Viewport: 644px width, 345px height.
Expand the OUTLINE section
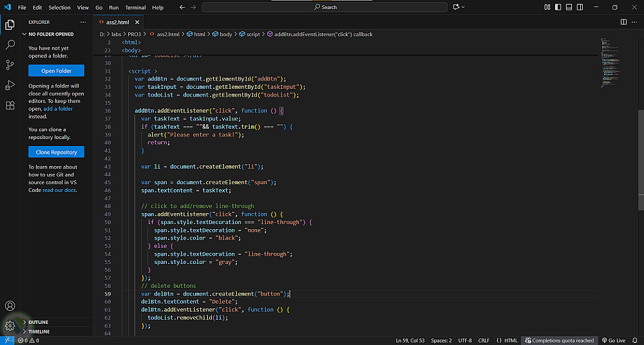click(38, 322)
